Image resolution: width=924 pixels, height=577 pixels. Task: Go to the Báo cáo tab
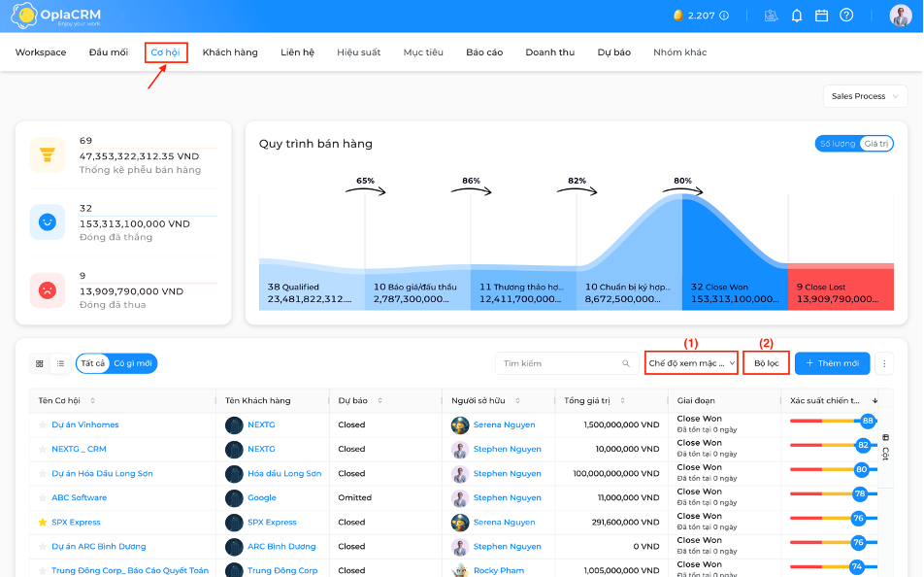pos(483,52)
